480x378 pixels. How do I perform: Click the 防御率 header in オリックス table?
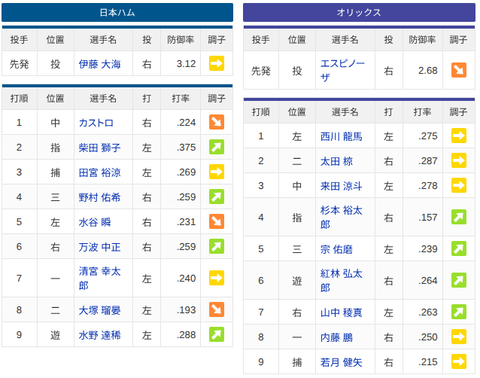(x=422, y=40)
